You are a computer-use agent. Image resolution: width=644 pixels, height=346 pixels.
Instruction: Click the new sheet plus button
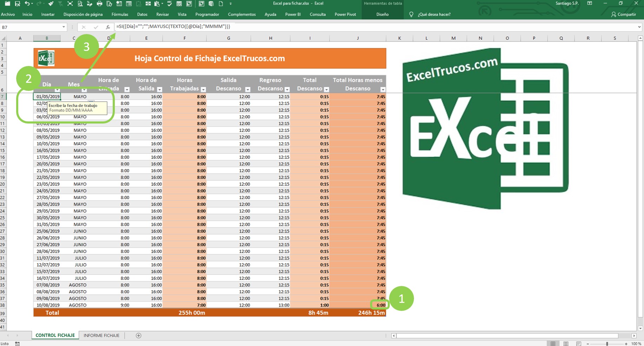pyautogui.click(x=138, y=335)
